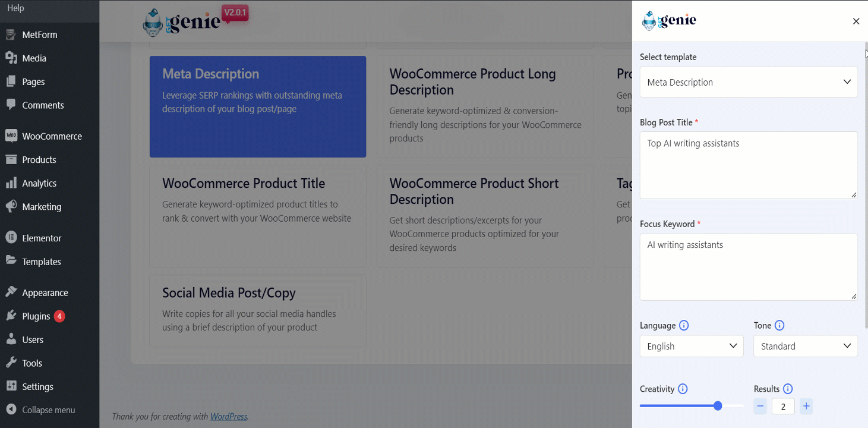868x428 pixels.
Task: Click the MetForm sidebar icon
Action: [11, 34]
